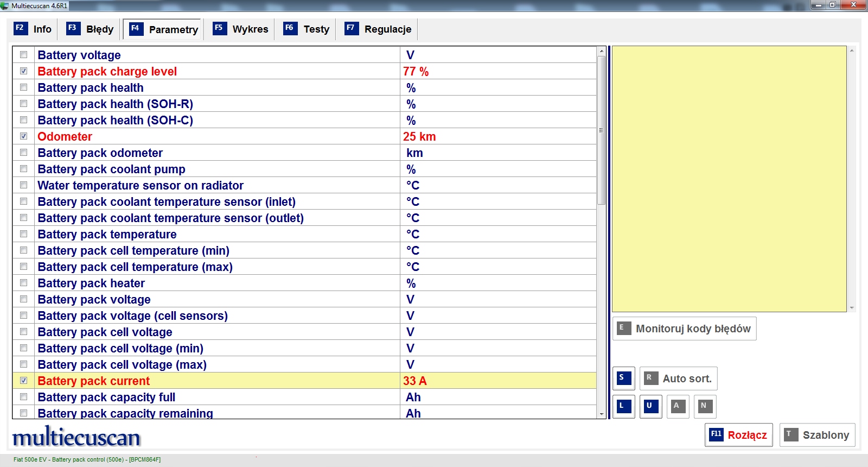Click the Auto sort. button
Viewport: 868px width, 467px height.
point(678,378)
